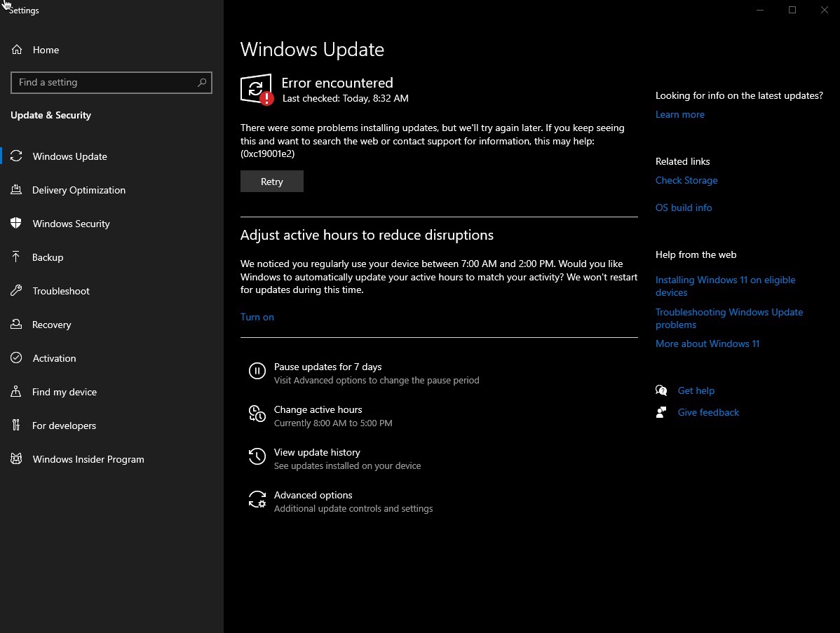Click the Home house icon
This screenshot has height=633, width=840.
coord(17,50)
